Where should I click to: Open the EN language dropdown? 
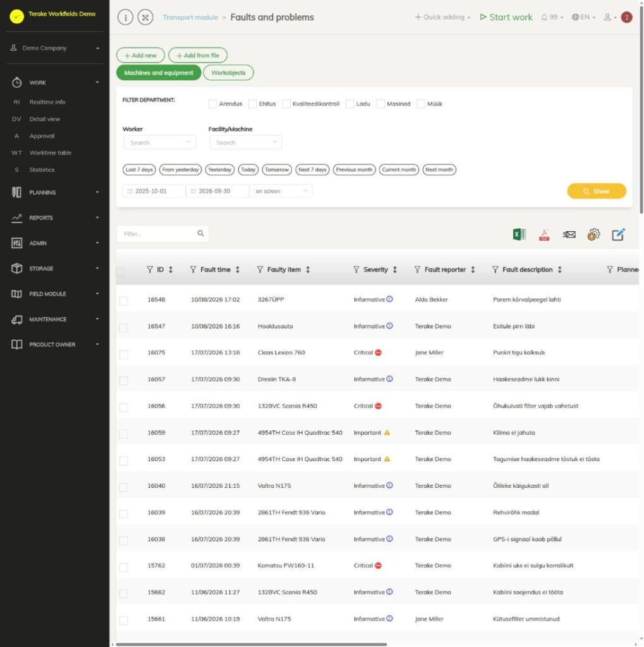583,17
